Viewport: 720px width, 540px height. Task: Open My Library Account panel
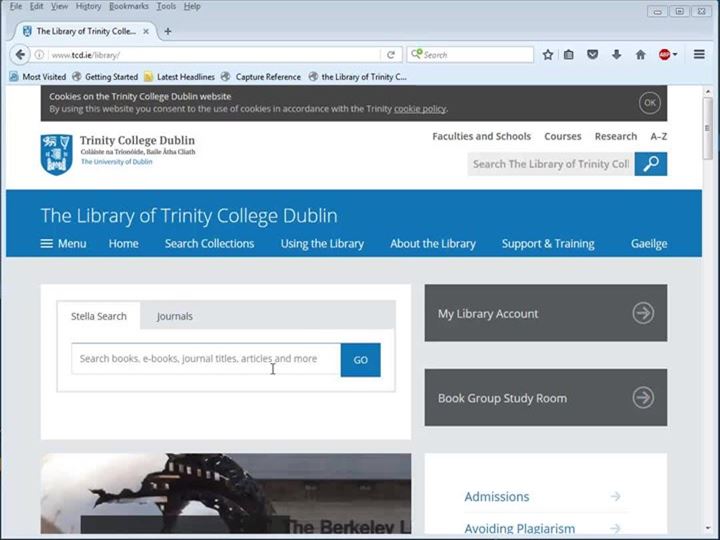click(x=545, y=313)
